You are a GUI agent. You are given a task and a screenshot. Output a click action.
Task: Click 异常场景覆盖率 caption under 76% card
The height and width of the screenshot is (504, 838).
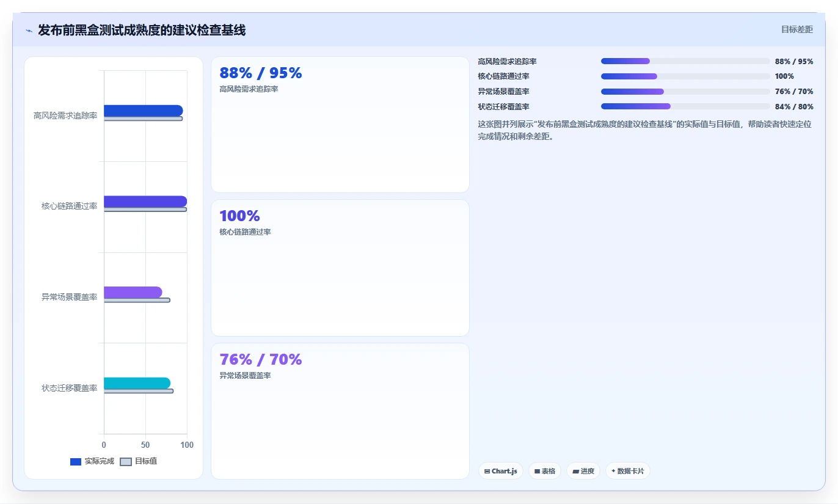(x=245, y=376)
